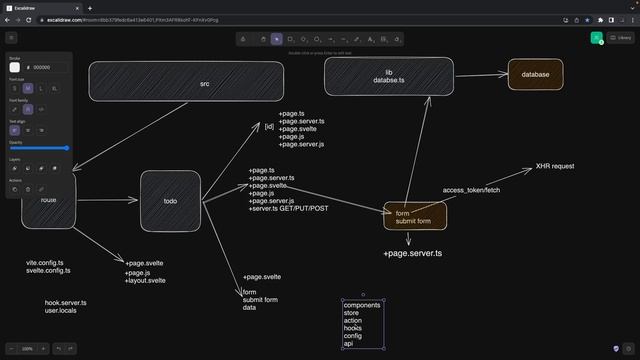640x360 pixels.
Task: Align text left
Action: click(15, 131)
